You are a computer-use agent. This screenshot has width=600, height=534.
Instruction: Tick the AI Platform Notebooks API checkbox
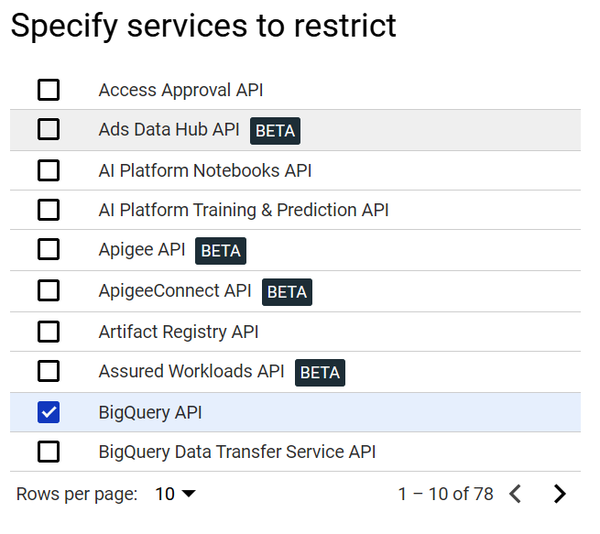tap(49, 170)
